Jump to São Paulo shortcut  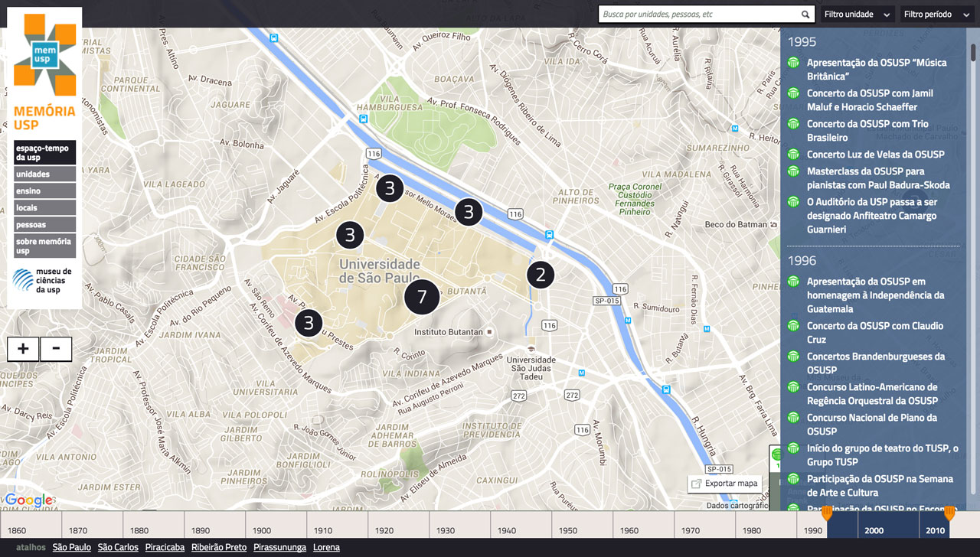pos(72,547)
